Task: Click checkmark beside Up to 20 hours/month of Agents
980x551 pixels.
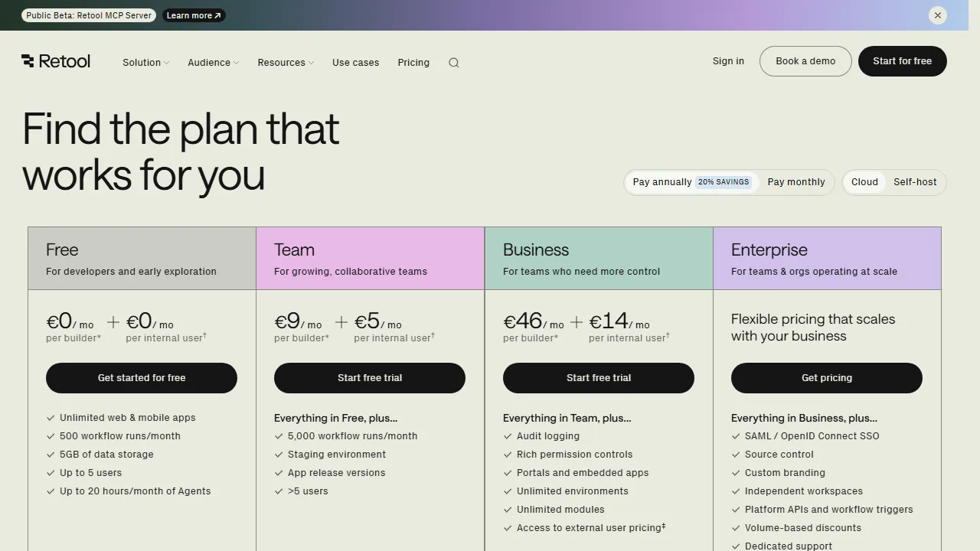Action: 51,491
